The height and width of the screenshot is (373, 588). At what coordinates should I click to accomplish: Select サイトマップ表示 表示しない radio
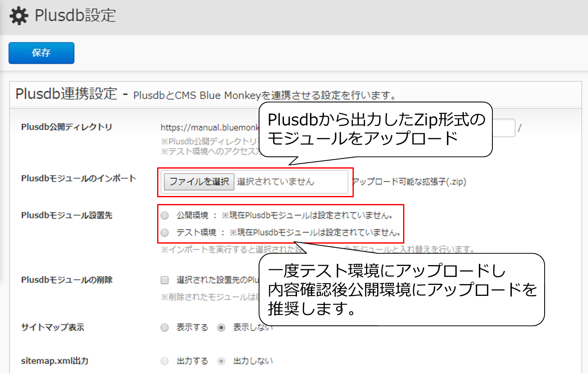coord(221,327)
